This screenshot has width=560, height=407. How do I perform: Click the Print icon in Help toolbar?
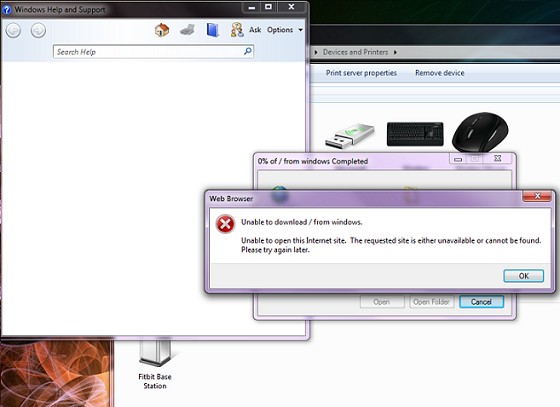click(x=188, y=30)
